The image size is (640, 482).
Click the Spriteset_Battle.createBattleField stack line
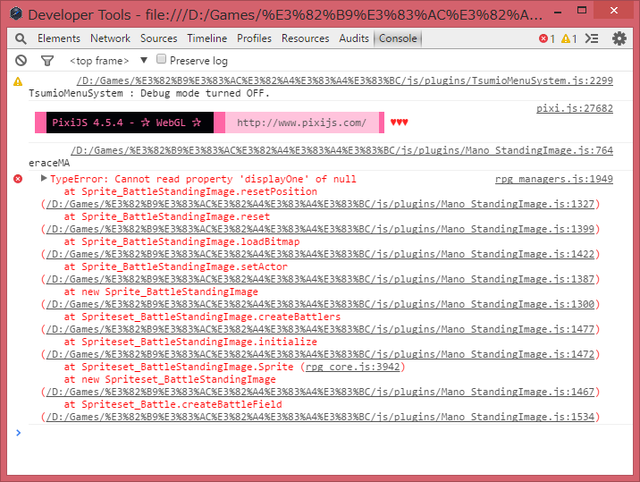tap(173, 404)
